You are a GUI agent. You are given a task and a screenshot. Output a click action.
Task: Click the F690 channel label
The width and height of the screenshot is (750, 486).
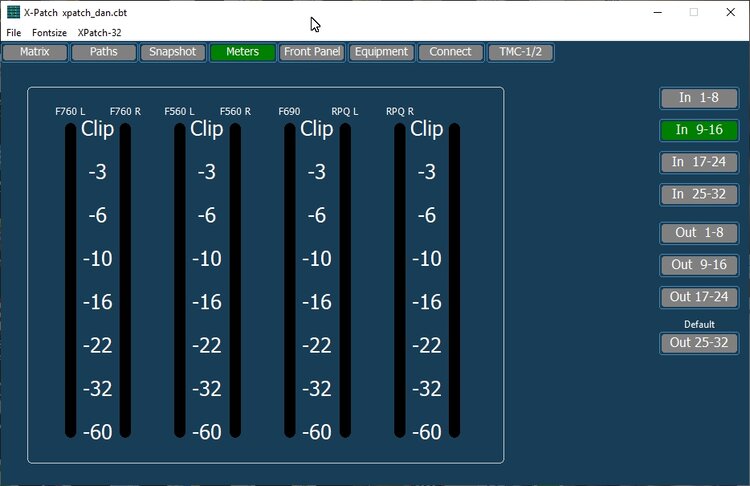click(289, 111)
